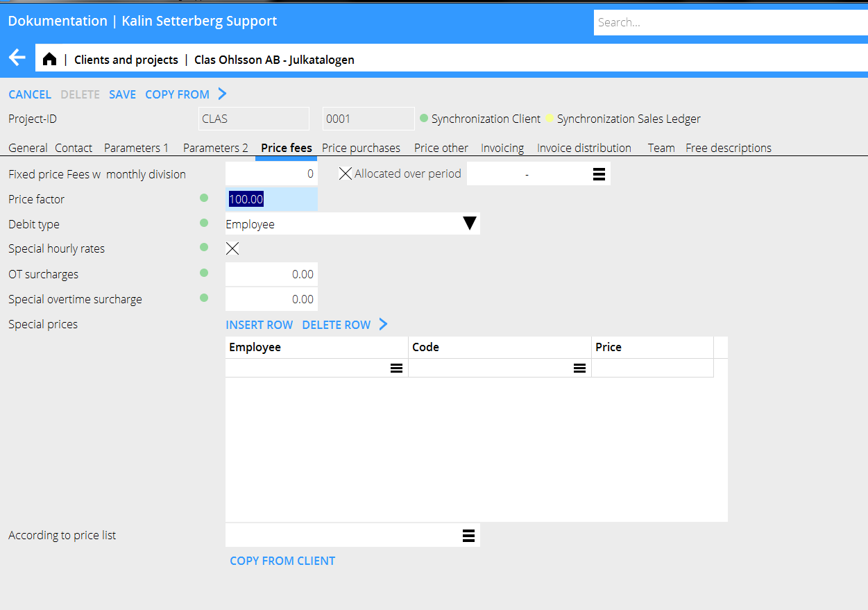
Task: Toggle the Special hourly rates checkbox
Action: pos(232,248)
